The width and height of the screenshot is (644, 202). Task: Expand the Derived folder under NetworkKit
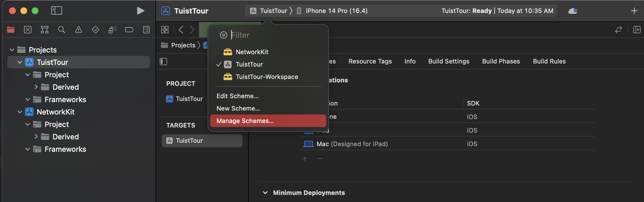pos(36,137)
